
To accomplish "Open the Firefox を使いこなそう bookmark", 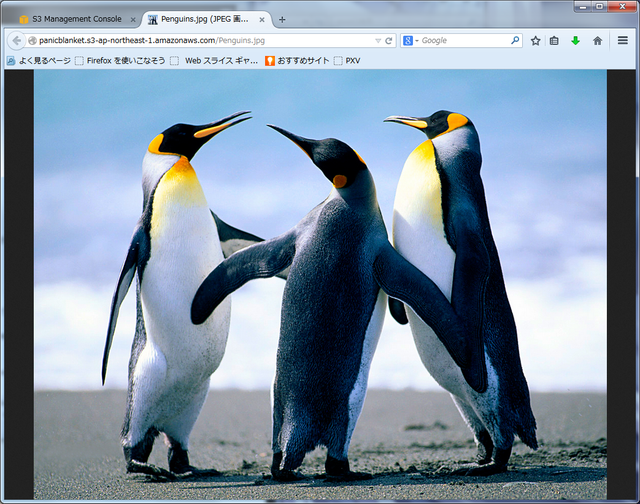I will 120,61.
